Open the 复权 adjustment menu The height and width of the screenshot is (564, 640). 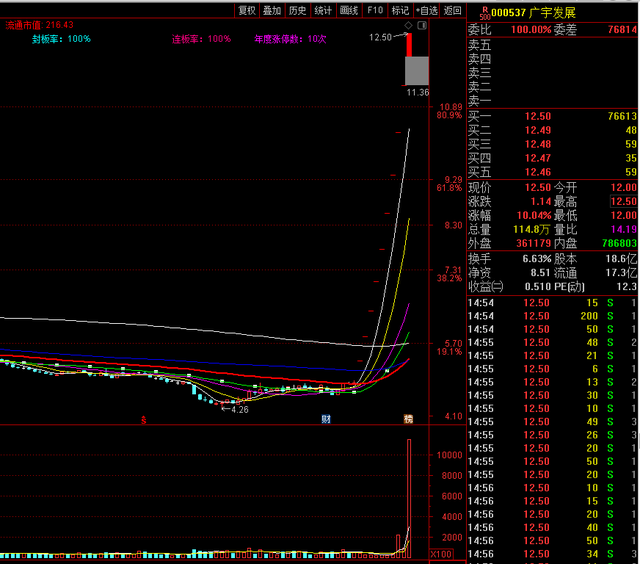coord(247,11)
